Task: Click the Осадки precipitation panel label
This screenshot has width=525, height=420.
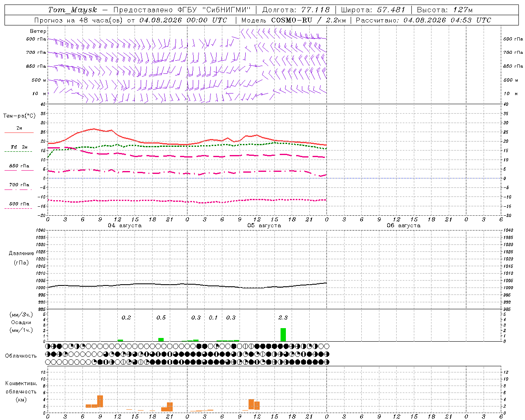Action: [x=21, y=322]
